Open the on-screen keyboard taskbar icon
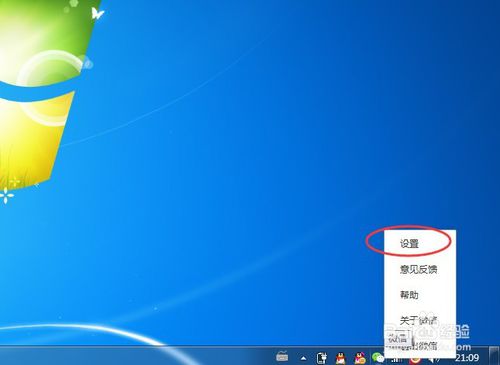The width and height of the screenshot is (500, 365). 282,356
